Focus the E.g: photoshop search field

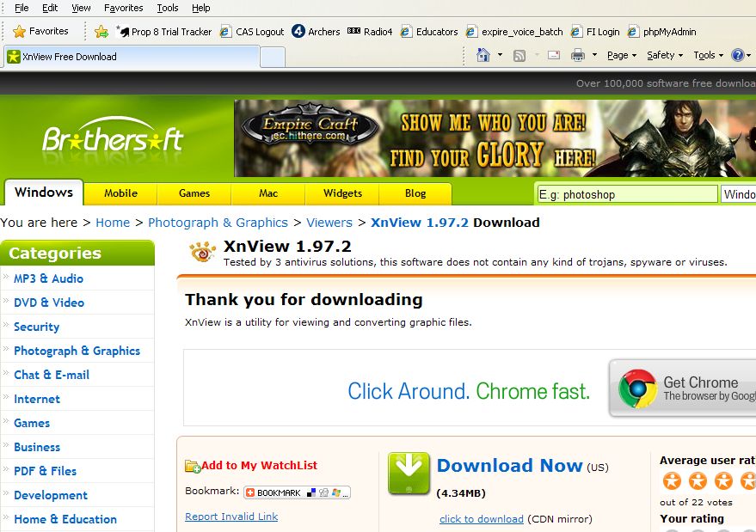(x=627, y=194)
